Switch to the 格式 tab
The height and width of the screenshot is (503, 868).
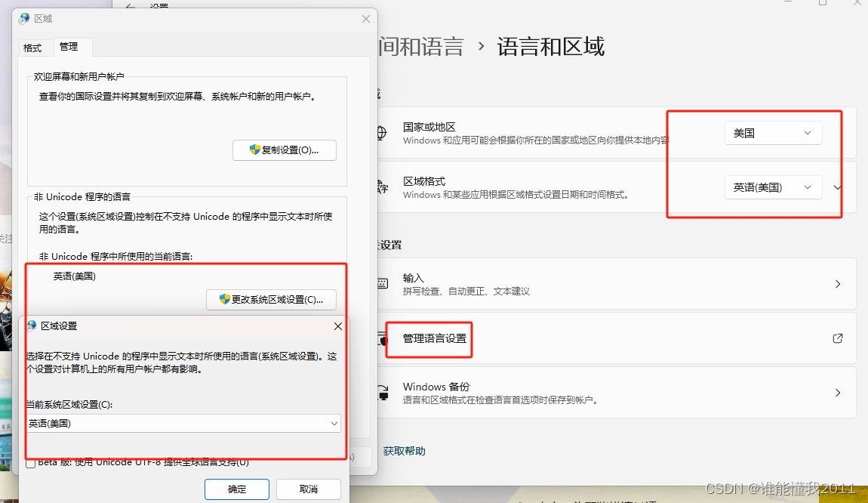[x=32, y=48]
